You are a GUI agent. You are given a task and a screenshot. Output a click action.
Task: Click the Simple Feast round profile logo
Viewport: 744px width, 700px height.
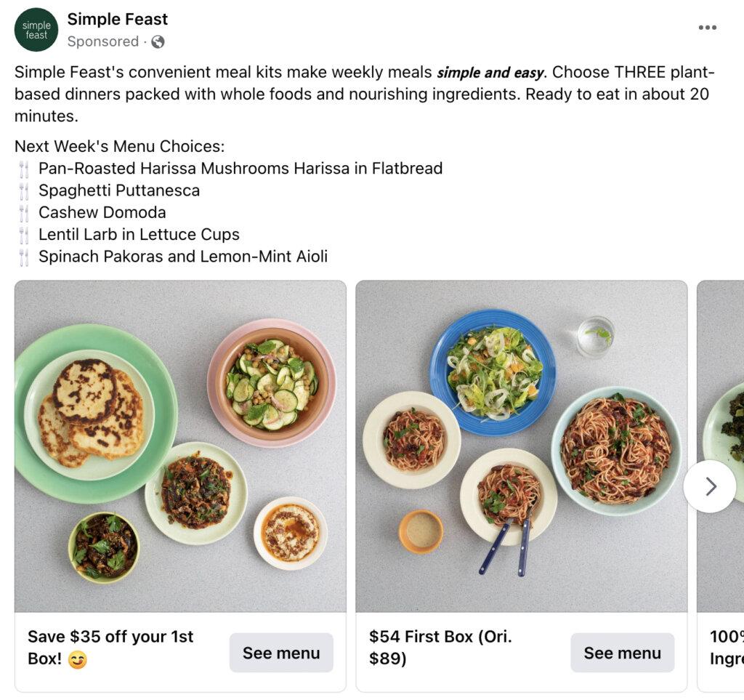point(36,30)
